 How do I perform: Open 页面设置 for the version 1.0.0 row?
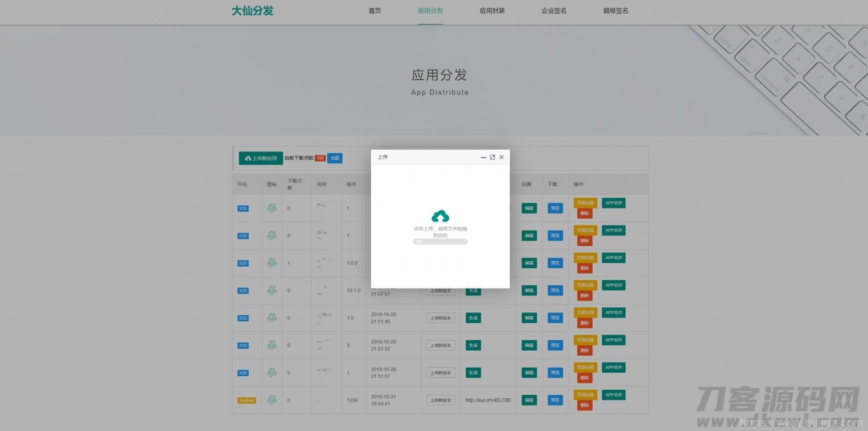(x=585, y=258)
